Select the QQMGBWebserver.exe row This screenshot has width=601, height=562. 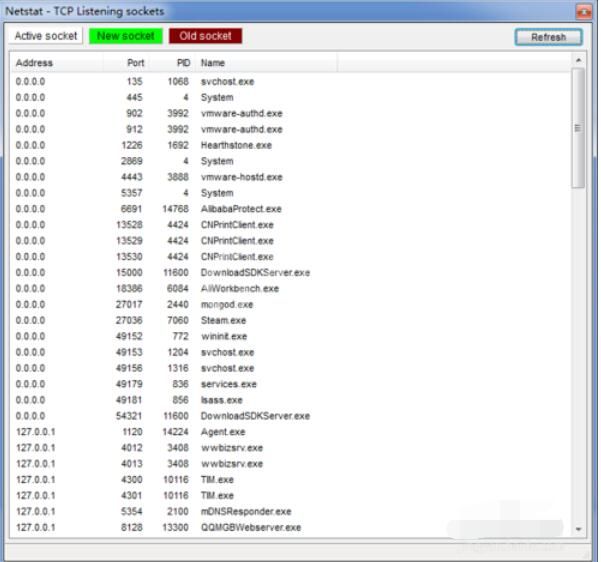291,527
